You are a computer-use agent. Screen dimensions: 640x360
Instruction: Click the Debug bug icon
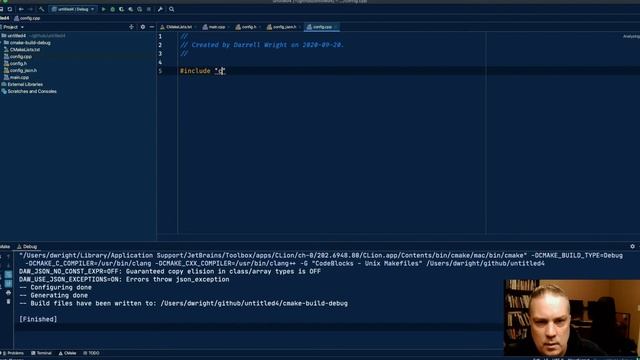coord(113,9)
